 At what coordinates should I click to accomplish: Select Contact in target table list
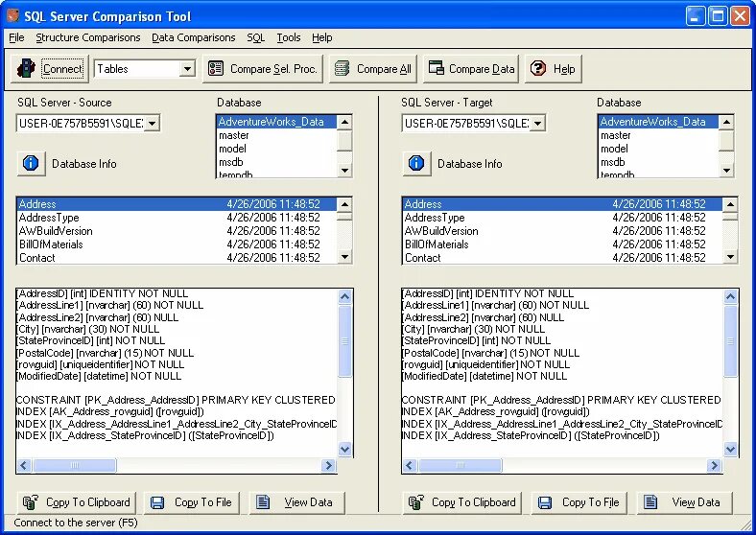[x=562, y=258]
